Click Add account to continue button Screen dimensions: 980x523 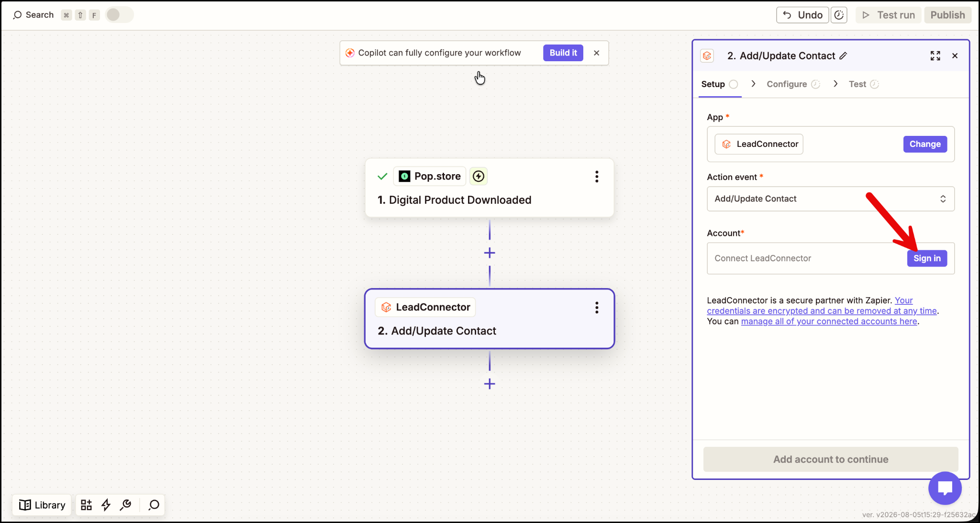pyautogui.click(x=830, y=459)
